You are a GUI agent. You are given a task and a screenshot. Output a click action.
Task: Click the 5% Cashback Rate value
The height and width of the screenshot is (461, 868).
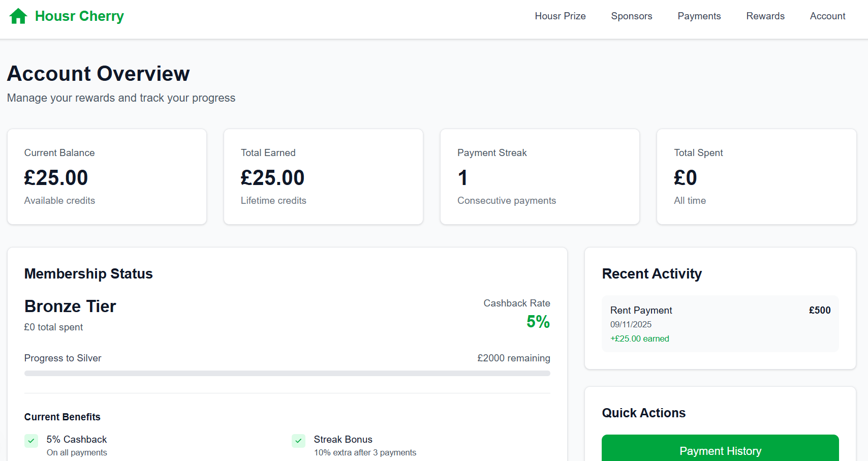coord(538,322)
